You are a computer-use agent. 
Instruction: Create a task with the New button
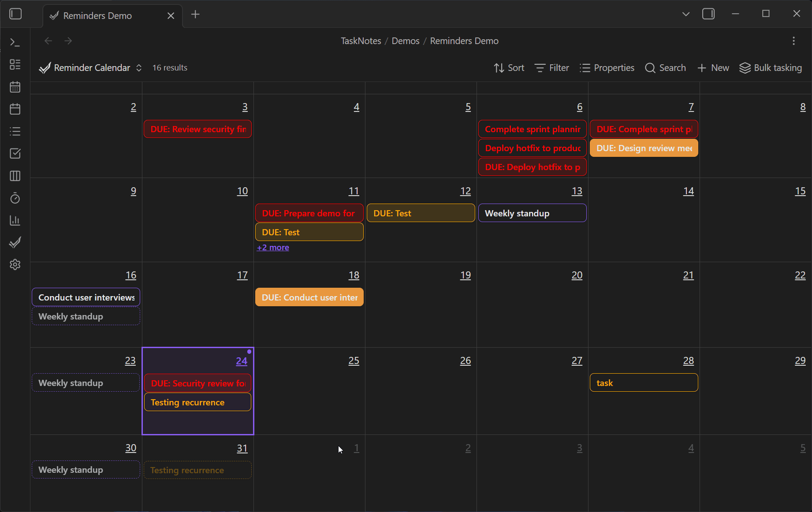(x=713, y=67)
